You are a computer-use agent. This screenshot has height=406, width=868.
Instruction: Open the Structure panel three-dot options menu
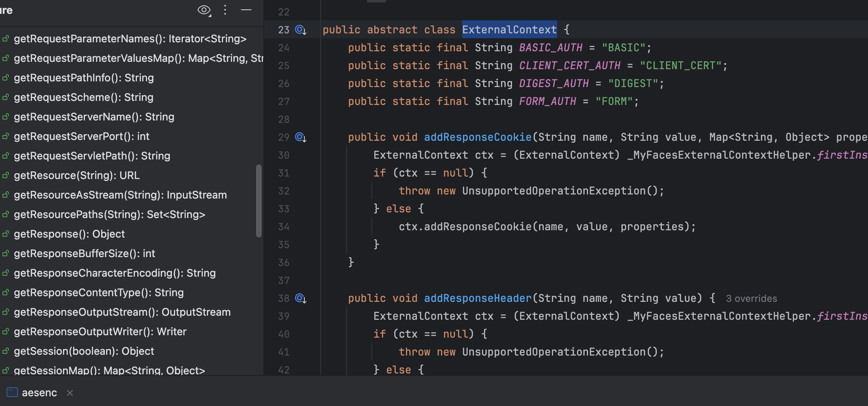click(225, 10)
